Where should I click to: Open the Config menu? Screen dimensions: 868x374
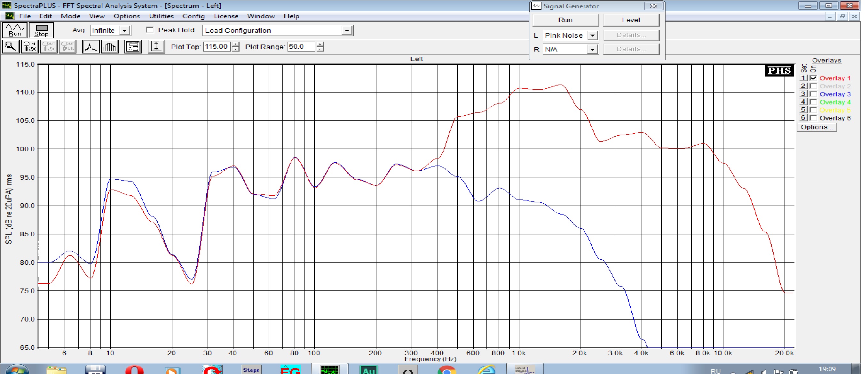pyautogui.click(x=193, y=16)
